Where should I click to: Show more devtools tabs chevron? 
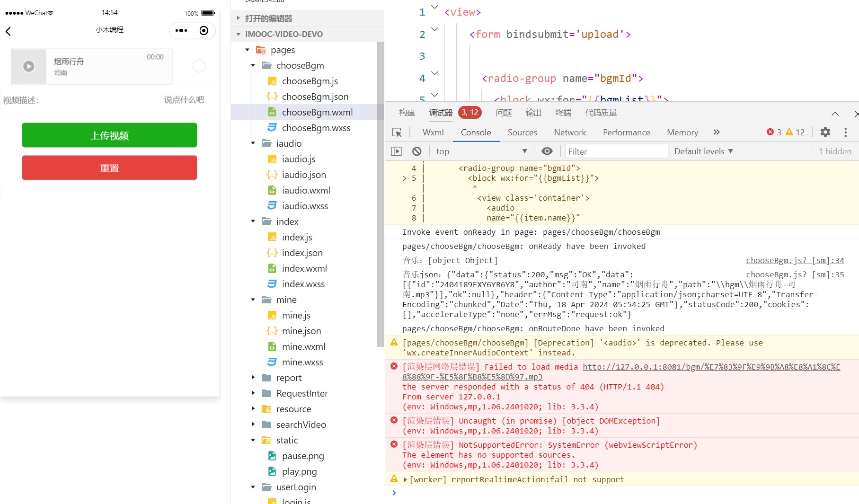[x=717, y=133]
